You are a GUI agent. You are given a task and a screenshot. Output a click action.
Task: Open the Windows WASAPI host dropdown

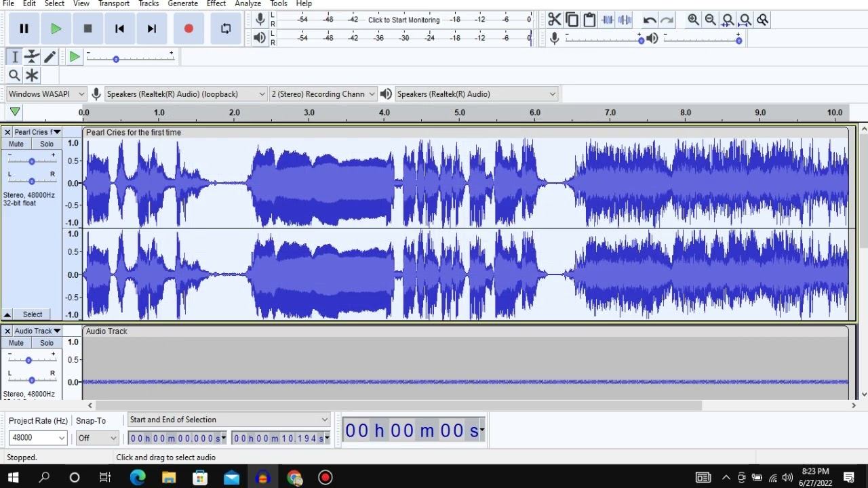click(46, 94)
